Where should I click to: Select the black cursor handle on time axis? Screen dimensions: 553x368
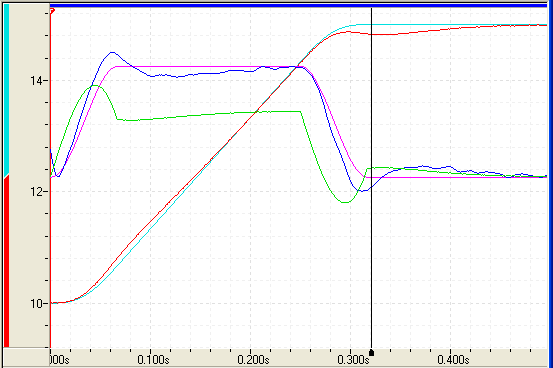pos(371,352)
